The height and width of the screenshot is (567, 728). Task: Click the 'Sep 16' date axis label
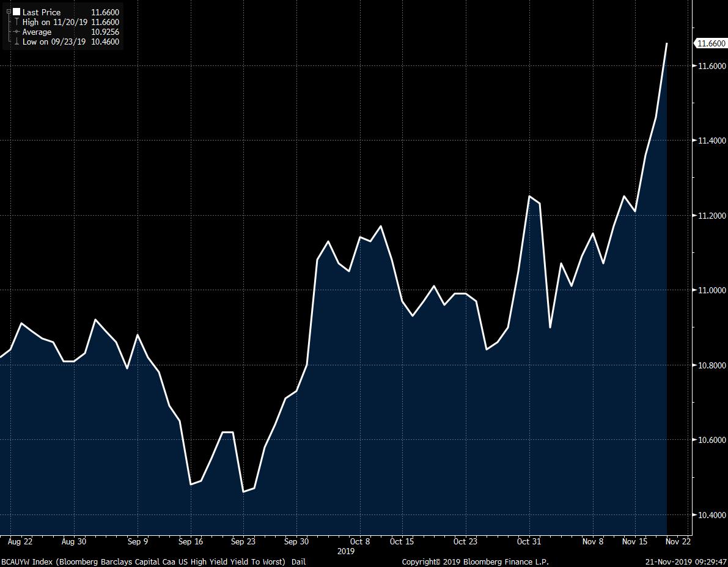coord(191,541)
